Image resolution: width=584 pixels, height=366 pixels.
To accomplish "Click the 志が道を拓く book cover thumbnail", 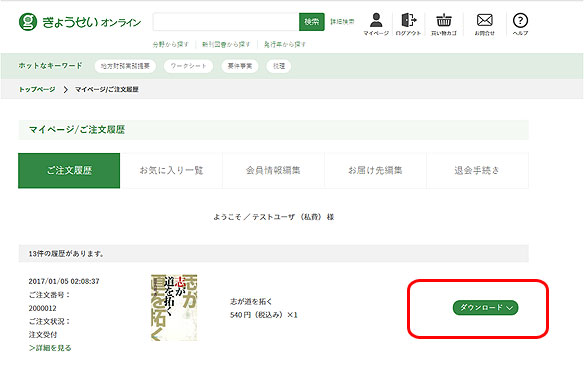I will click(174, 308).
